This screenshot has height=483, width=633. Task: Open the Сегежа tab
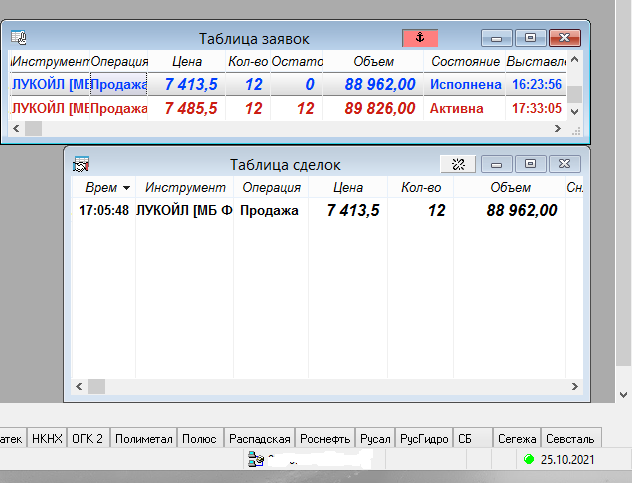pos(517,439)
